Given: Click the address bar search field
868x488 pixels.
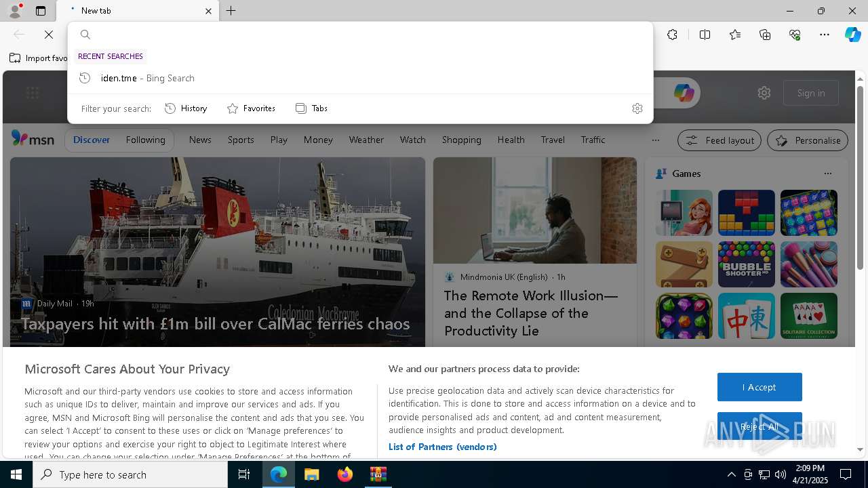Looking at the screenshot, I should 359,35.
